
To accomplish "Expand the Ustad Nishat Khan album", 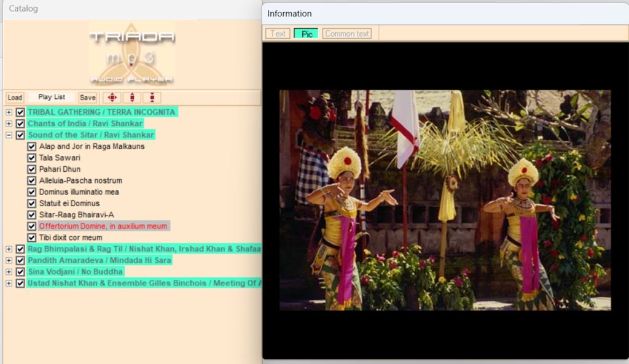I will [9, 284].
